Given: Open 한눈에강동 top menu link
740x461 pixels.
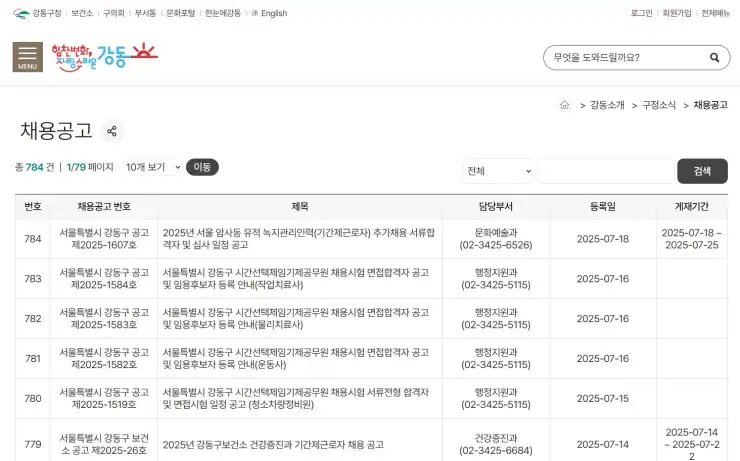Looking at the screenshot, I should point(223,13).
